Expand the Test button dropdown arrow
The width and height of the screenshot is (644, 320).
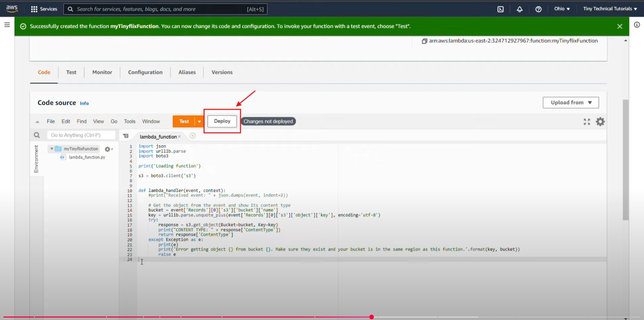click(199, 122)
